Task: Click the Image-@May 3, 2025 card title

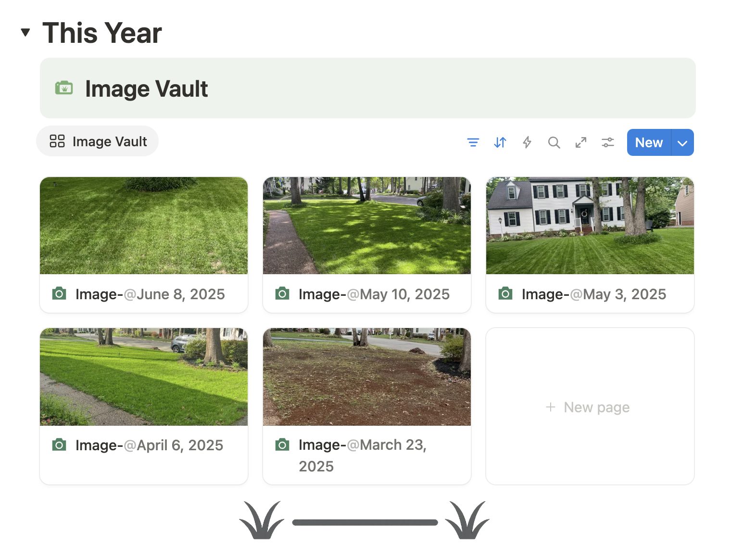Action: [593, 294]
